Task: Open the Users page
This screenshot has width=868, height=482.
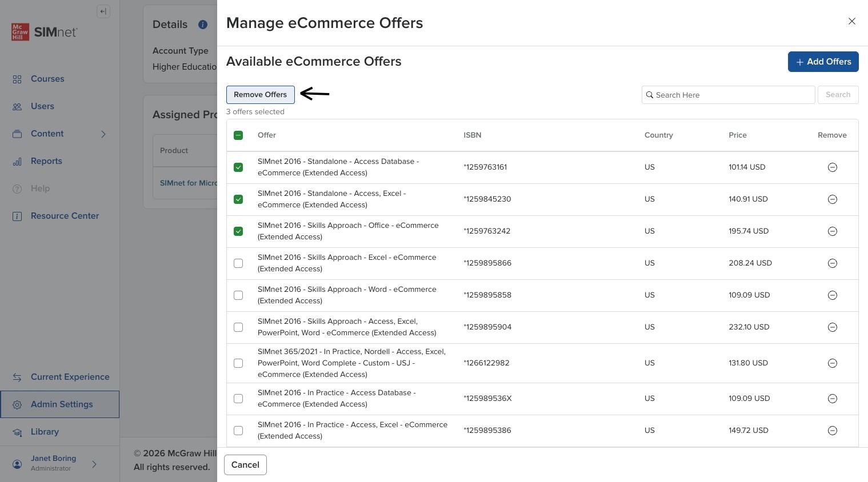Action: [x=42, y=106]
